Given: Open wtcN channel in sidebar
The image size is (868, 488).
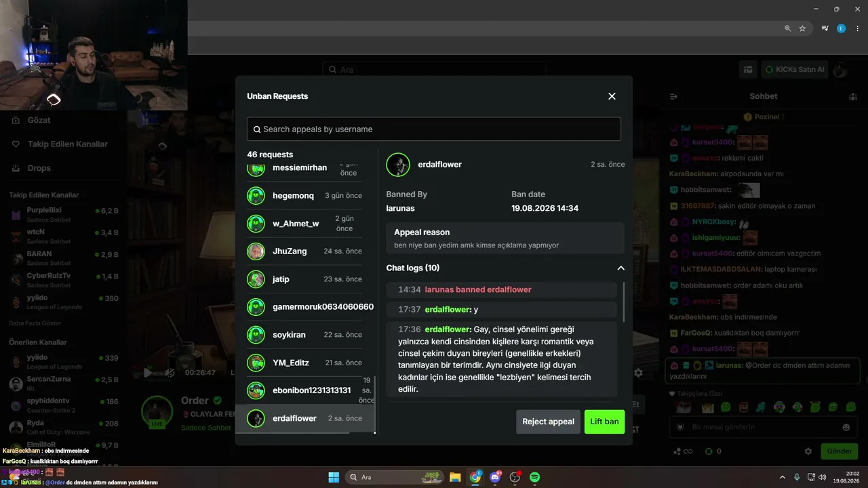Looking at the screenshot, I should click(x=64, y=236).
